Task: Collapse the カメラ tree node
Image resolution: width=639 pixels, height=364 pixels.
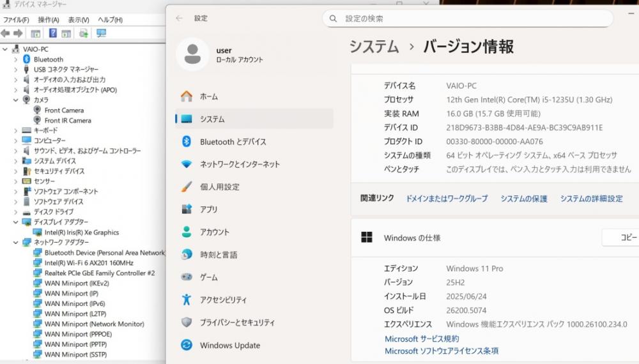Action: (x=15, y=100)
